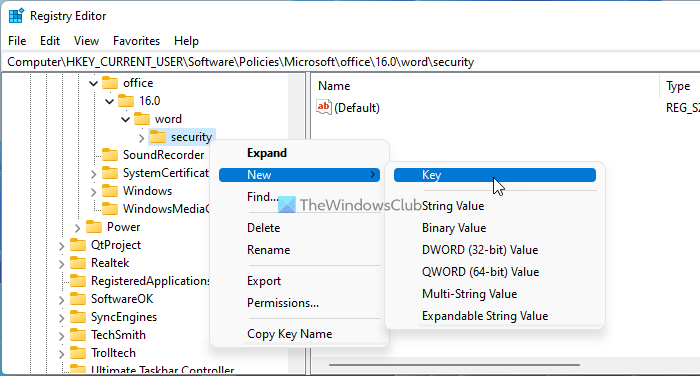
Task: Expand the Trolltech key chevron
Action: click(x=61, y=354)
